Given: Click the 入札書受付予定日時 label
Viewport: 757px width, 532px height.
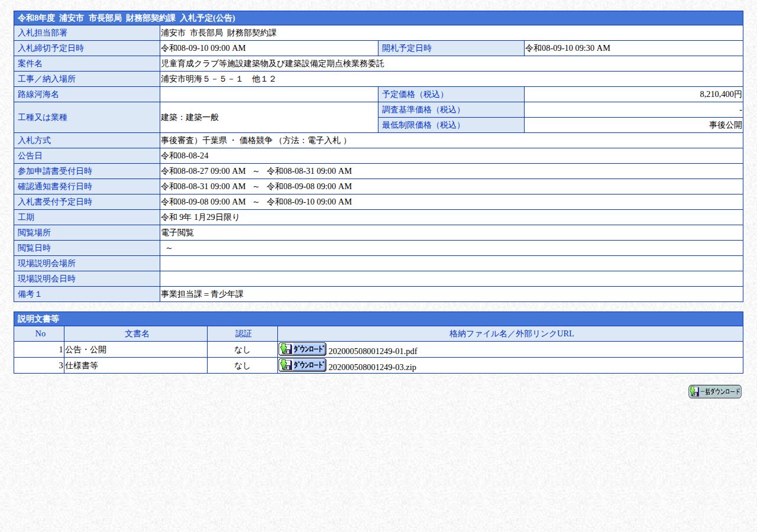Looking at the screenshot, I should click(x=55, y=202).
